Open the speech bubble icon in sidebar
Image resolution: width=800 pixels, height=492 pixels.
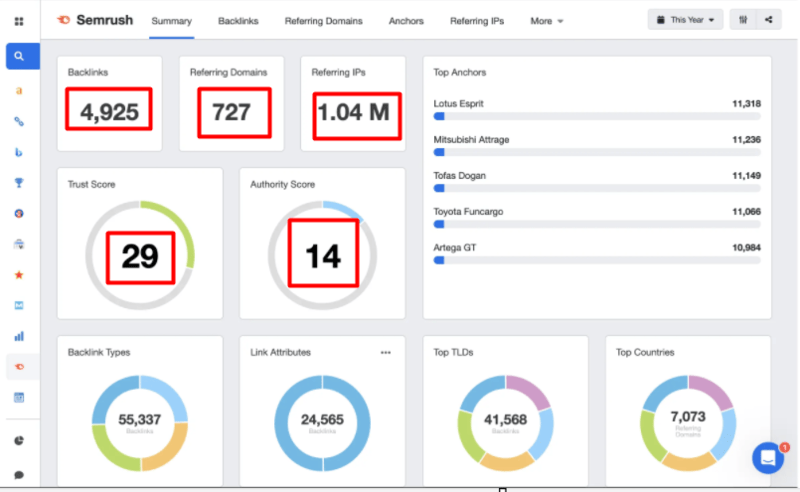click(19, 475)
